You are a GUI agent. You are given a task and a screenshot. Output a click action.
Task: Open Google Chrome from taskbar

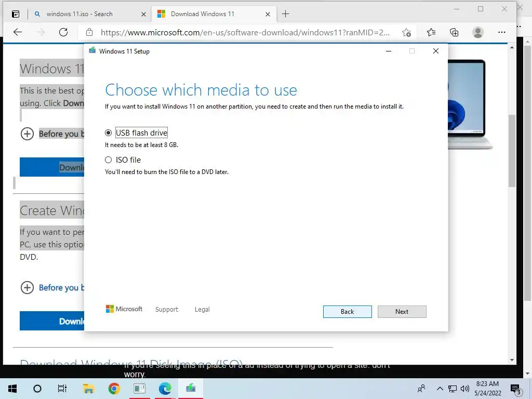coord(114,389)
